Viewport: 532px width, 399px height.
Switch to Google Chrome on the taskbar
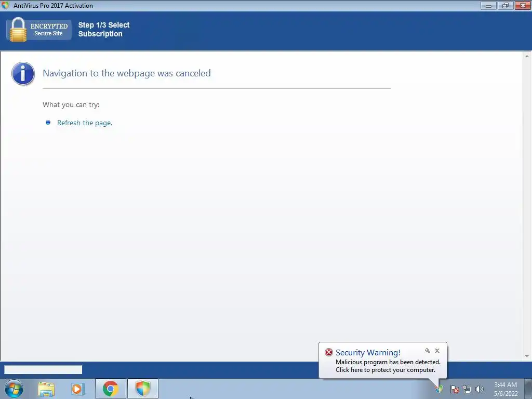coord(111,389)
